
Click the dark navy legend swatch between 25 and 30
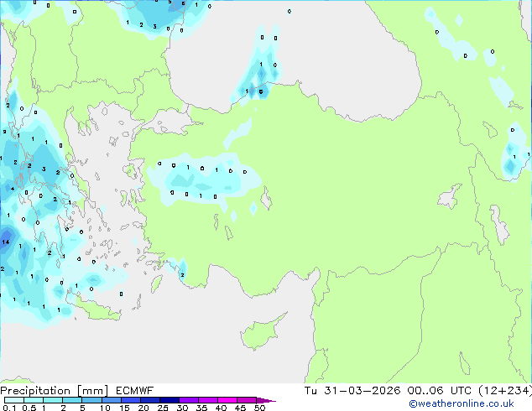[x=170, y=400]
